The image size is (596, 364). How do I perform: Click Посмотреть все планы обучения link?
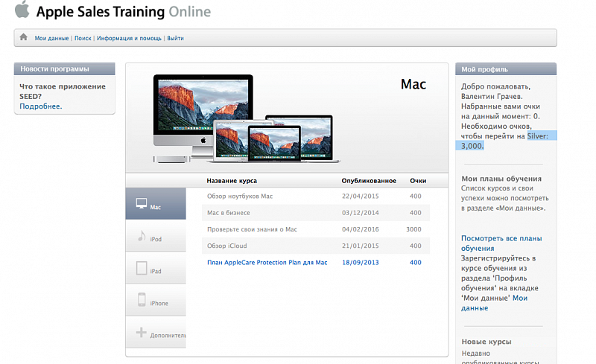point(501,243)
